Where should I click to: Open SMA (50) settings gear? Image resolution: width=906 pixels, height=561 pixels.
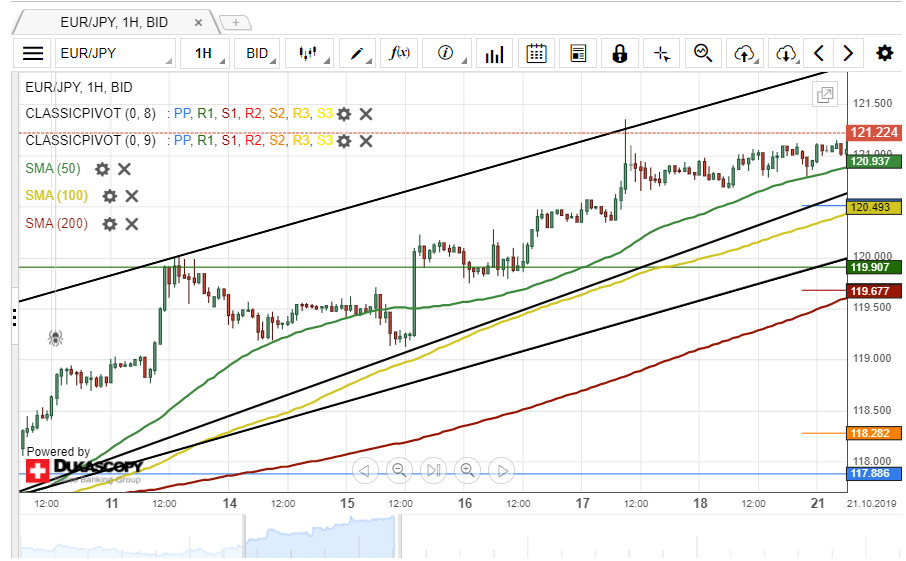[x=102, y=169]
